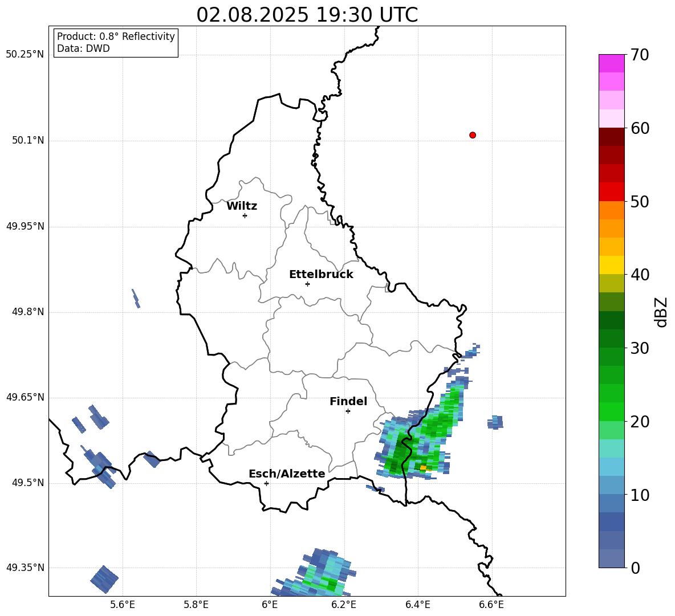Click the 49.65°N latitude label
This screenshot has width=675, height=616.
25,397
